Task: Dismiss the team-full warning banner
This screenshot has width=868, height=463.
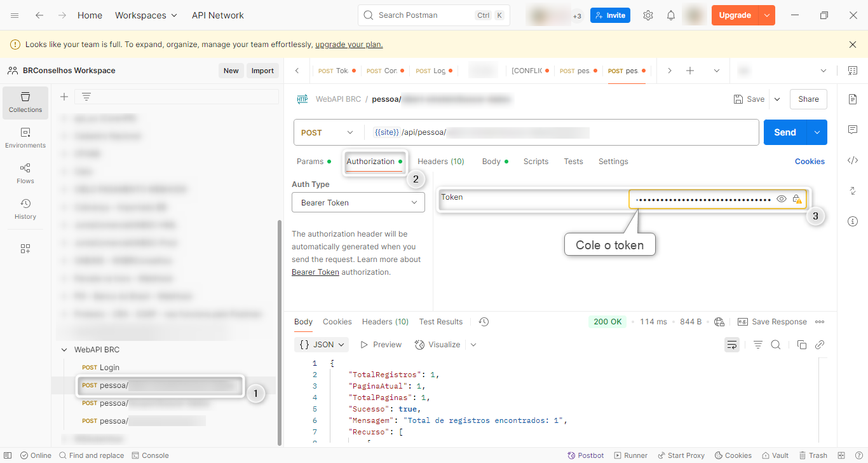Action: [x=853, y=45]
